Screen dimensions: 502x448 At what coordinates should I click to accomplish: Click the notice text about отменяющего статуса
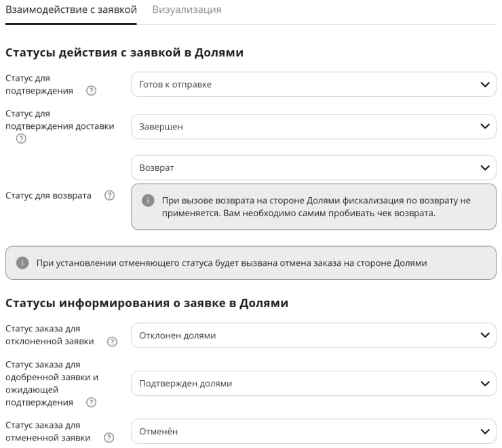point(231,263)
